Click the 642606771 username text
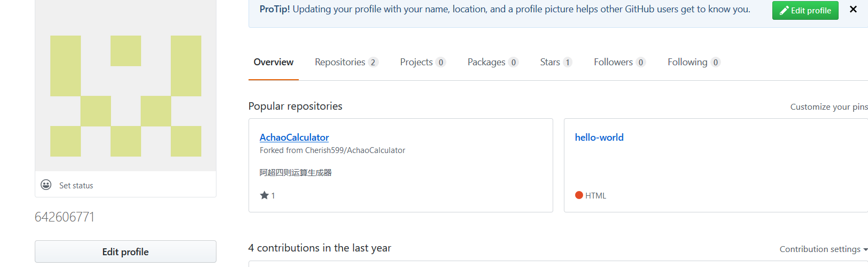 coord(65,217)
